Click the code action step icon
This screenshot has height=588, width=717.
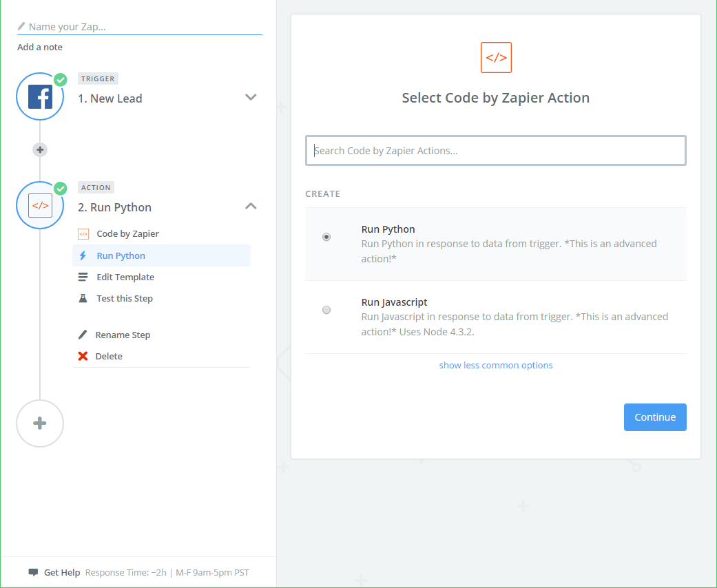[40, 205]
